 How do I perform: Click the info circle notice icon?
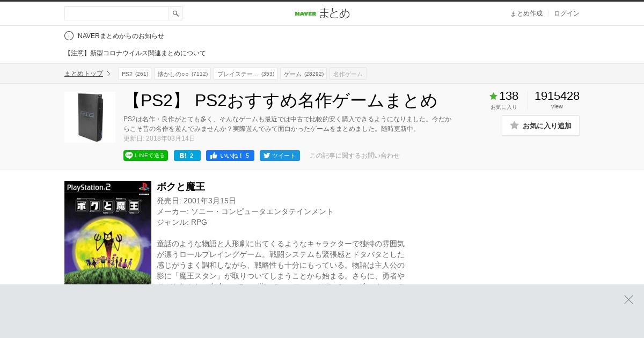pos(69,36)
